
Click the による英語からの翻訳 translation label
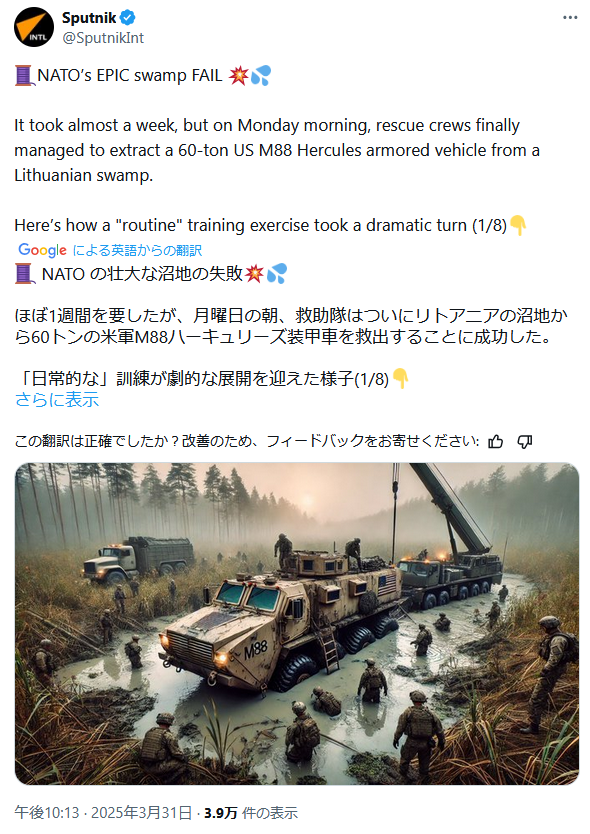137,250
